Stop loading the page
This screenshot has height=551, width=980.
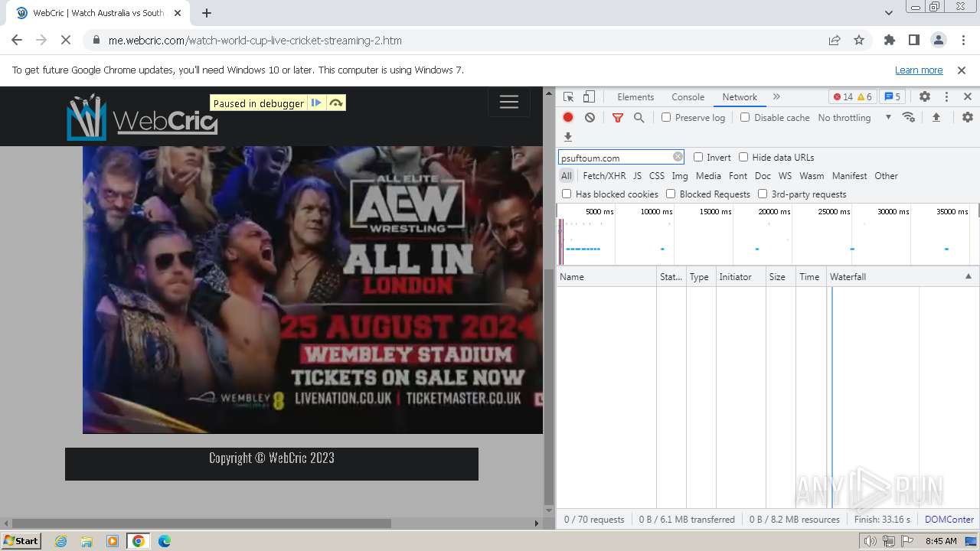point(66,40)
